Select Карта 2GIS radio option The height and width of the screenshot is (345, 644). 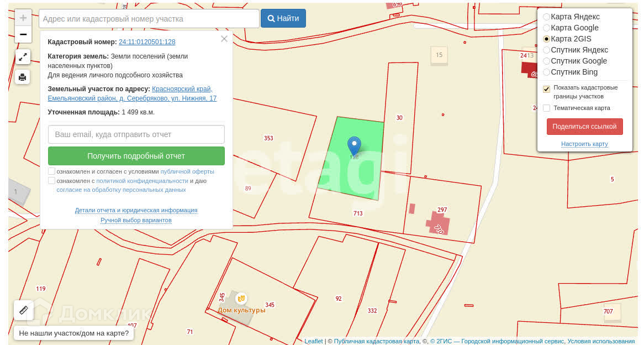(547, 39)
